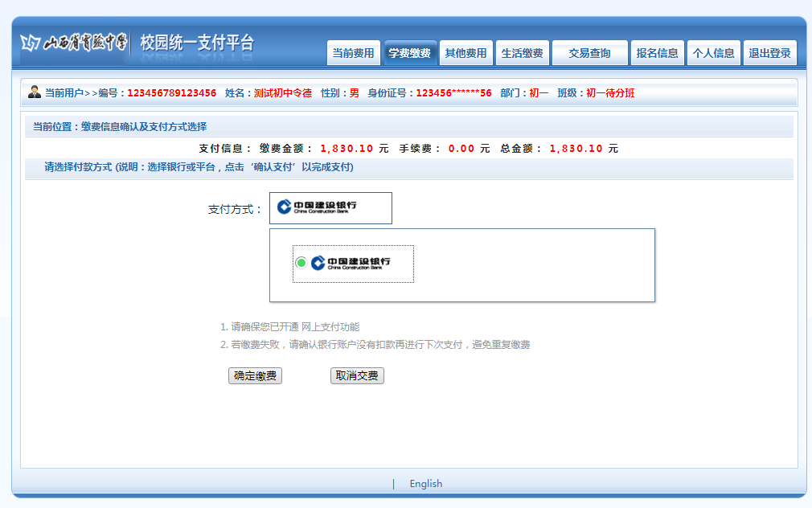
Task: Open the 当前费用 tab
Action: tap(354, 53)
